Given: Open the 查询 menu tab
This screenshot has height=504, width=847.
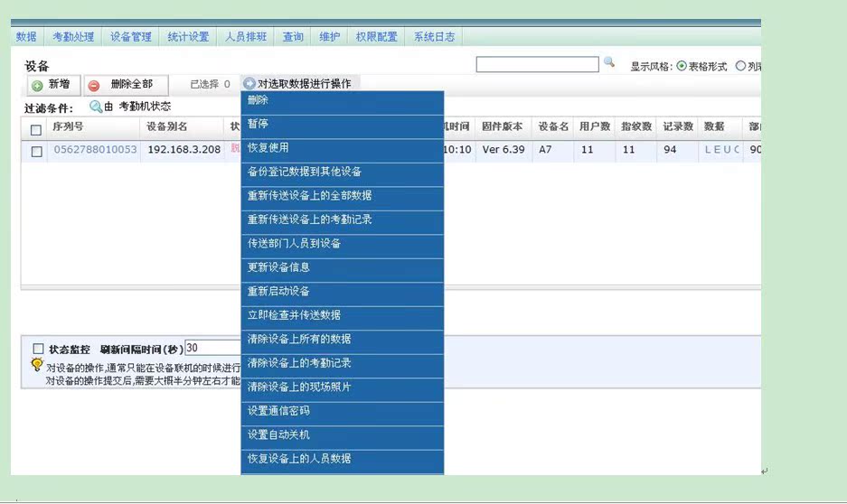Looking at the screenshot, I should 293,37.
